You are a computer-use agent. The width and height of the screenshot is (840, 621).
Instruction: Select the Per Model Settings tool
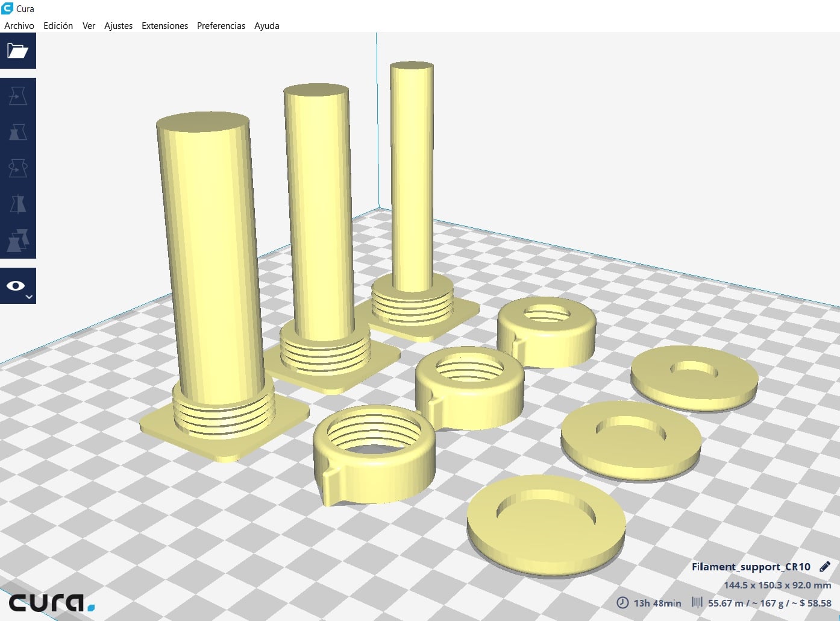pos(17,241)
